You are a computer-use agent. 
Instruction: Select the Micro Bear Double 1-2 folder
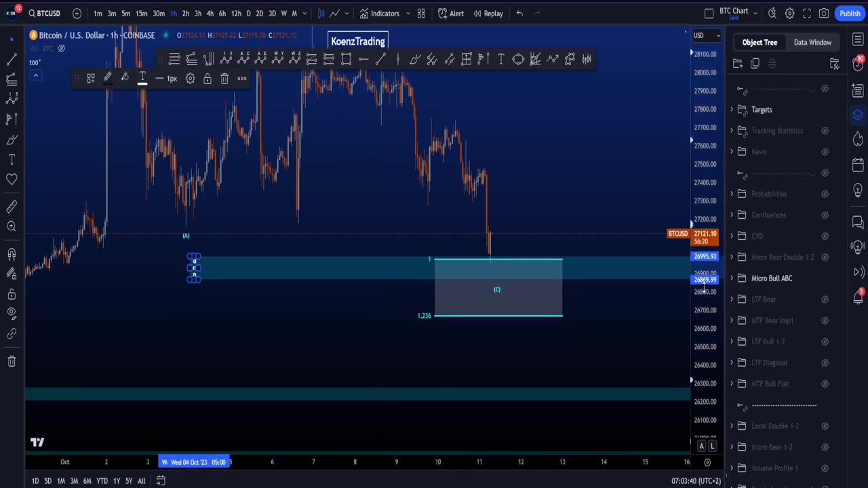tap(783, 258)
